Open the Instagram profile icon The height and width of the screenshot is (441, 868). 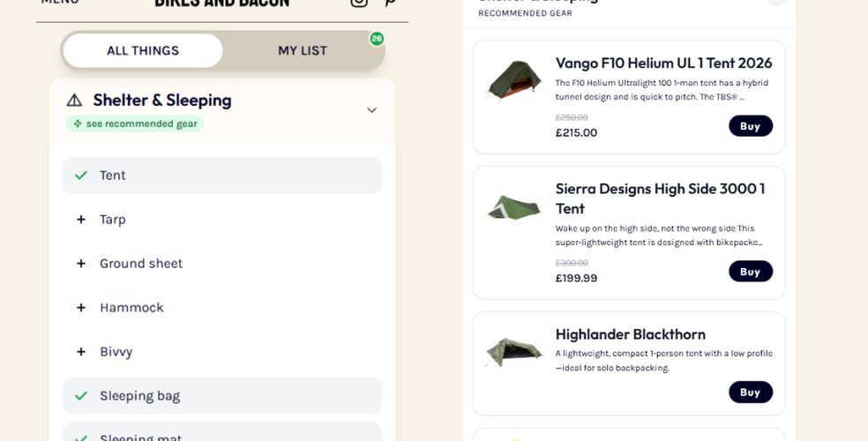(x=359, y=3)
